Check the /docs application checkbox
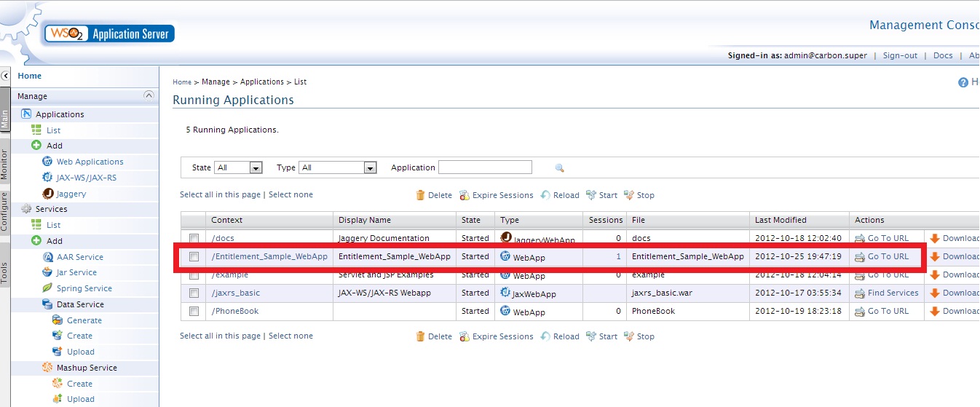This screenshot has height=407, width=980. 194,238
